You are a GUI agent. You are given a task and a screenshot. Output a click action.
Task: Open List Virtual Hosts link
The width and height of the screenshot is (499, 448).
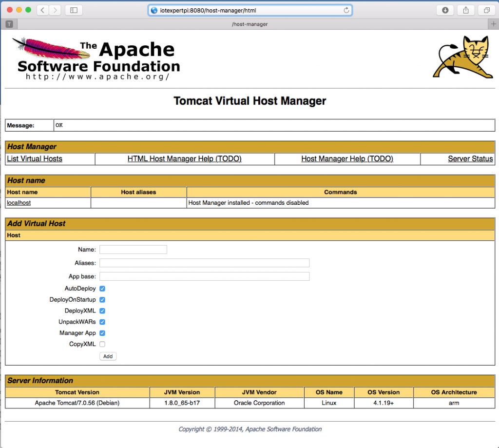tap(35, 158)
